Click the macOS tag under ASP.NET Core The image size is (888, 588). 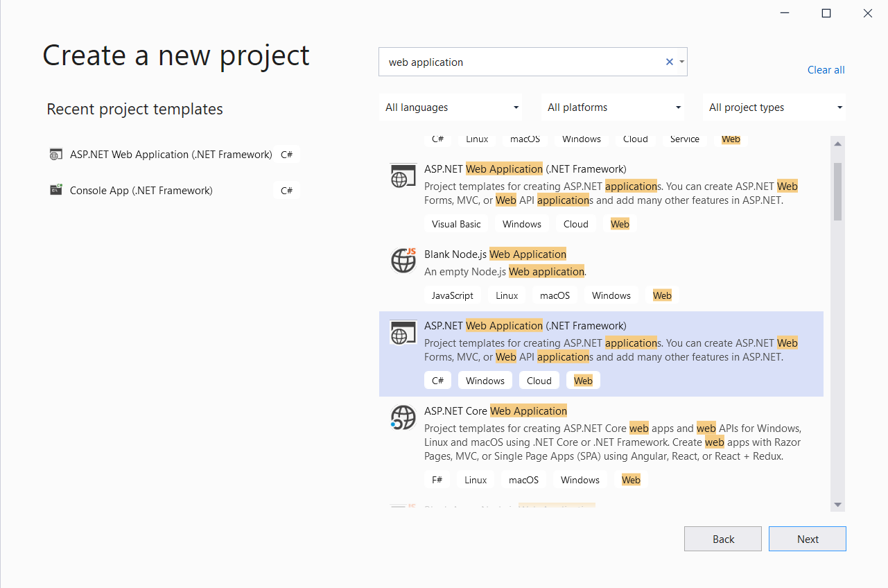coord(523,480)
